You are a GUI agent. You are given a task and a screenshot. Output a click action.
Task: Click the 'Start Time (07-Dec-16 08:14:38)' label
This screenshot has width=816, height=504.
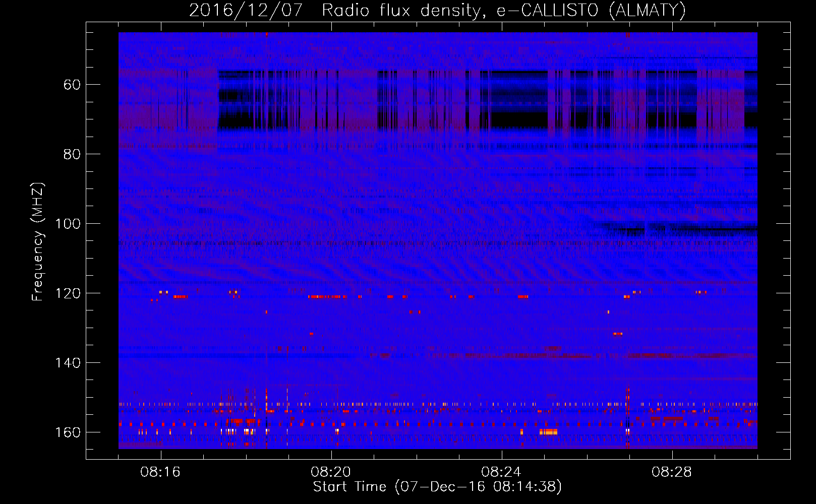click(437, 487)
